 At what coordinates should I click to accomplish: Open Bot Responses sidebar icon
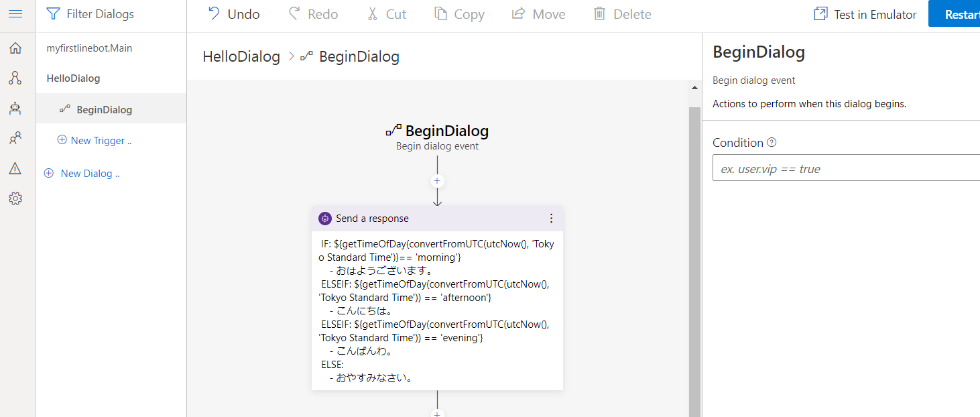tap(15, 108)
